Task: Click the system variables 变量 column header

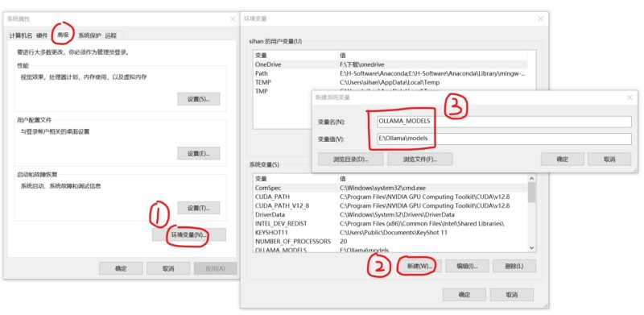Action: [x=295, y=179]
